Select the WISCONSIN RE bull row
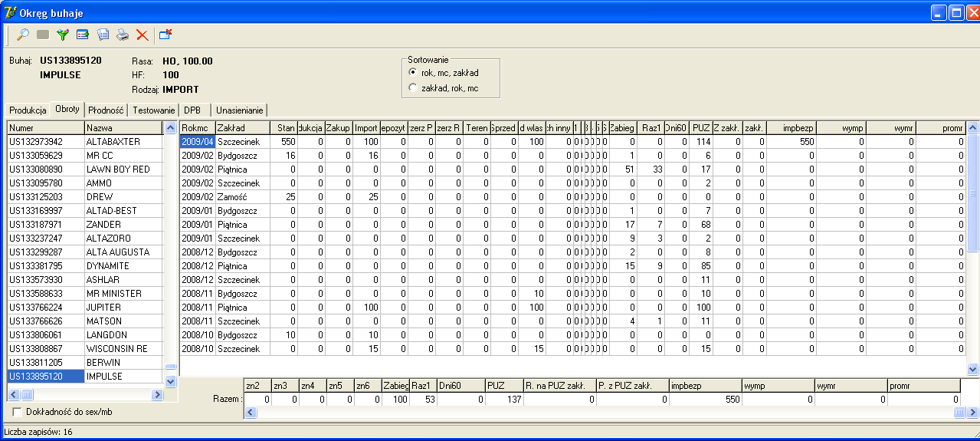The width and height of the screenshot is (980, 441). pos(86,349)
